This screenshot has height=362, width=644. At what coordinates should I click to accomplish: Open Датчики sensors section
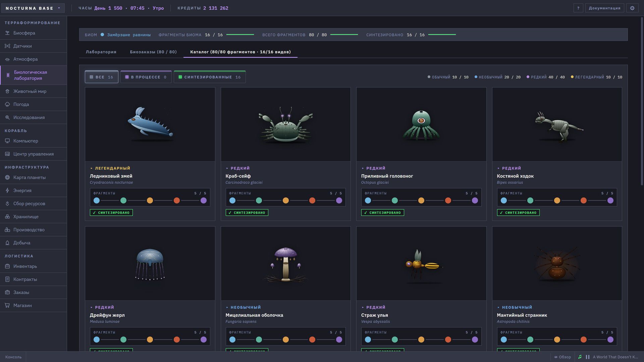click(x=33, y=46)
